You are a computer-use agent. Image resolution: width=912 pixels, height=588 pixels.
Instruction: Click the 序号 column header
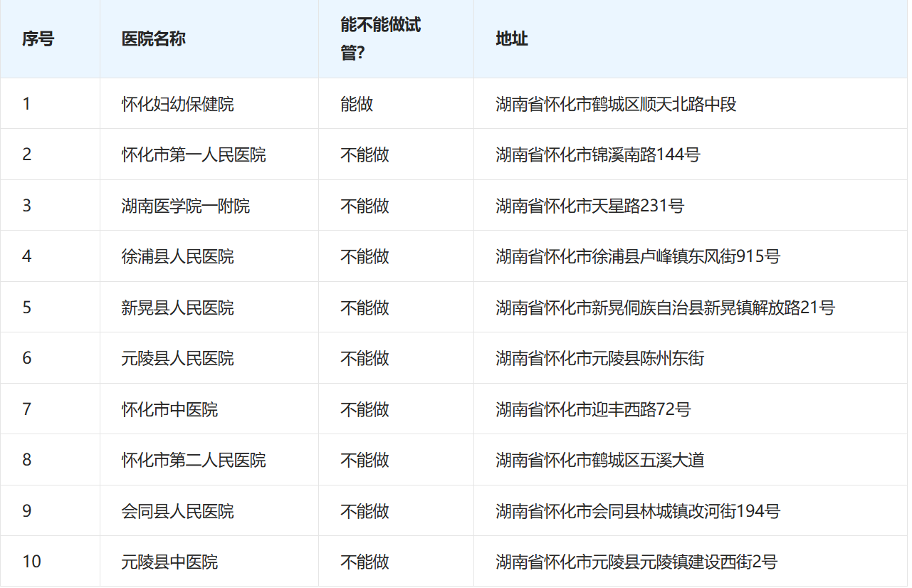(38, 38)
